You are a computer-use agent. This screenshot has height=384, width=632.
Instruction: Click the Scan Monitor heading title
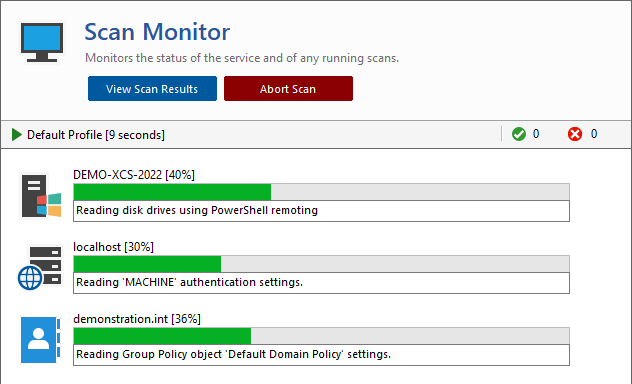click(x=157, y=32)
